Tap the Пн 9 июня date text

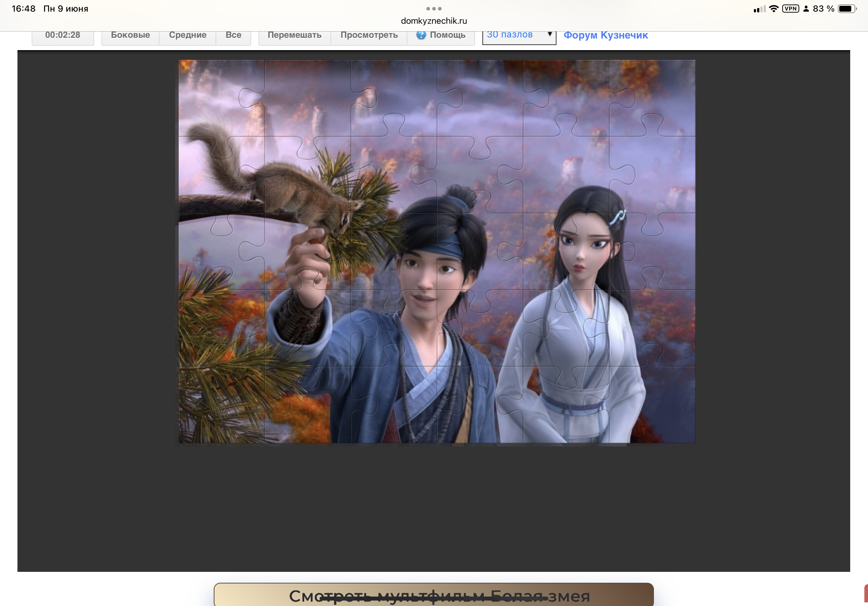tap(66, 9)
